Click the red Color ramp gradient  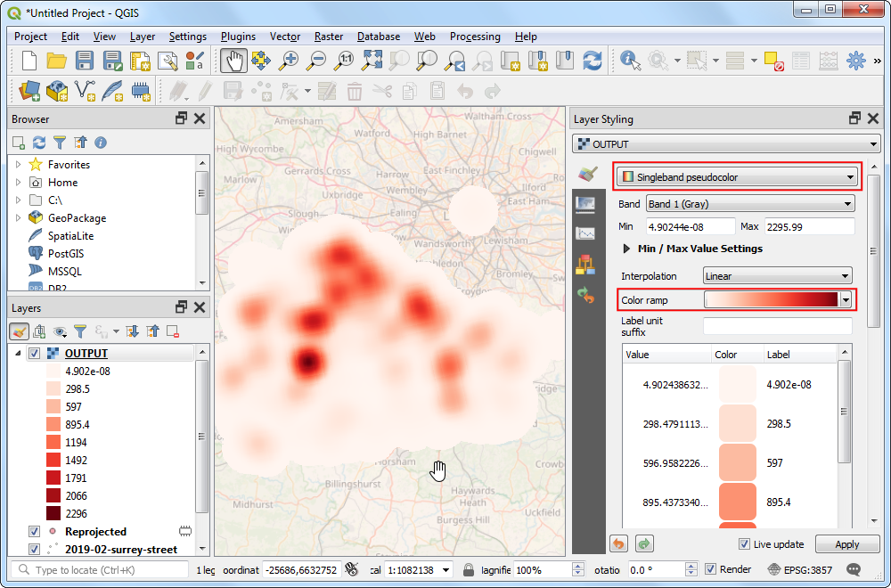(x=772, y=300)
